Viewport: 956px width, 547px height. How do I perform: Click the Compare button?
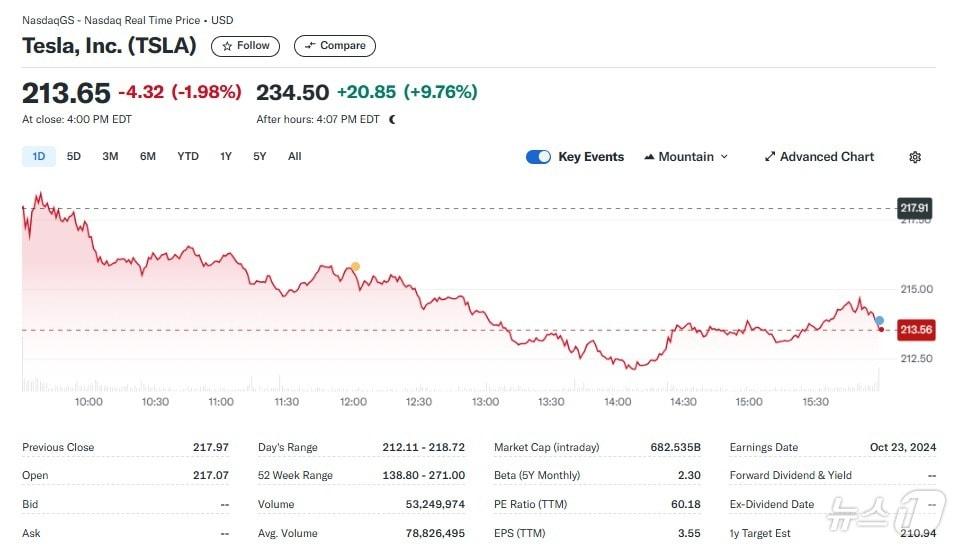click(335, 46)
